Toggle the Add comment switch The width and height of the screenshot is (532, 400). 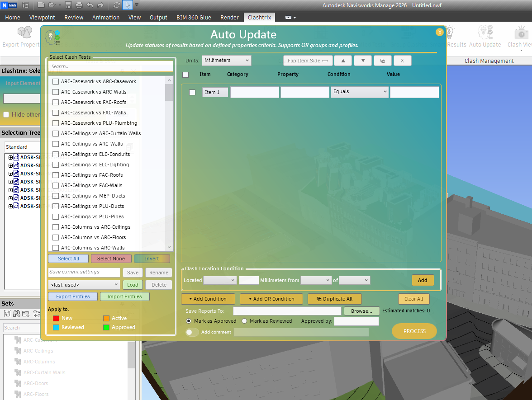coord(192,332)
